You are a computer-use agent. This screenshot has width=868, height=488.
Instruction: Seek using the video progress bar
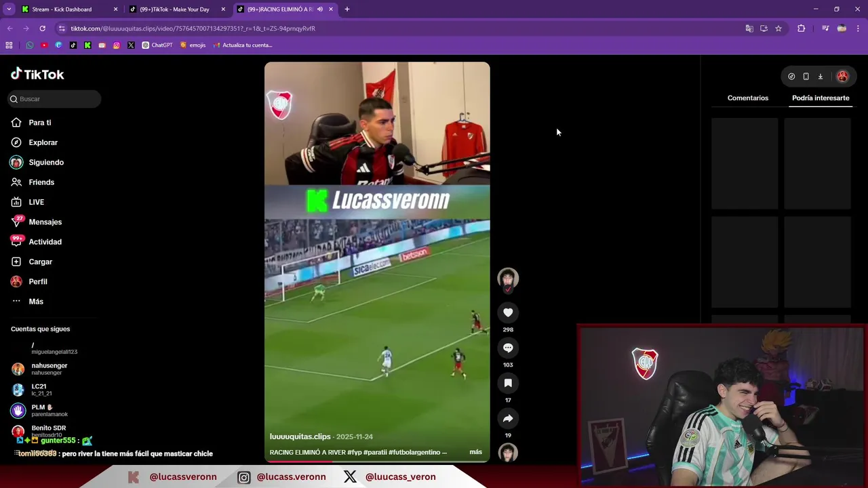tap(377, 462)
